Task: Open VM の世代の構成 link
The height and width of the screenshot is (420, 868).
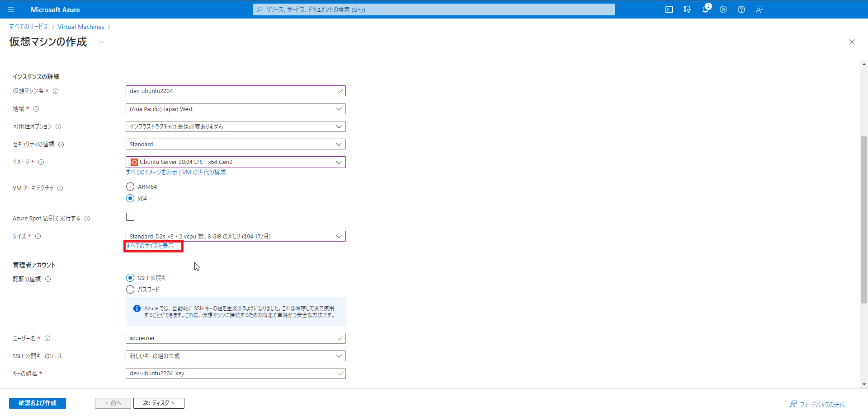Action: coord(204,172)
